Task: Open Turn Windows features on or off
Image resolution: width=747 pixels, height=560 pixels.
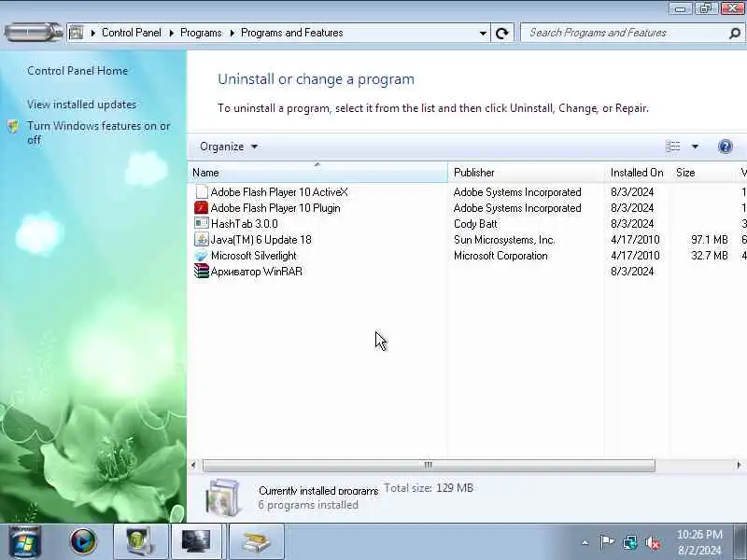Action: click(x=99, y=133)
